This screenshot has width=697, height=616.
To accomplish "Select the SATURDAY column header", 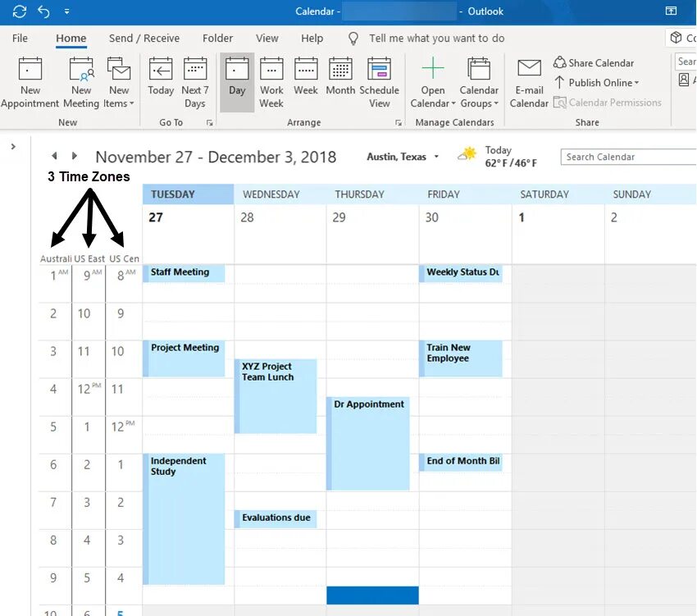I will point(558,194).
